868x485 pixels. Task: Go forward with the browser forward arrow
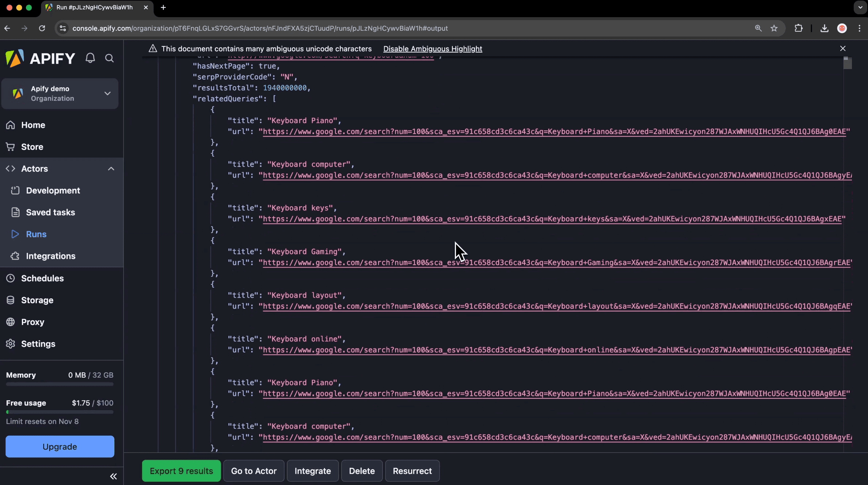pyautogui.click(x=24, y=28)
